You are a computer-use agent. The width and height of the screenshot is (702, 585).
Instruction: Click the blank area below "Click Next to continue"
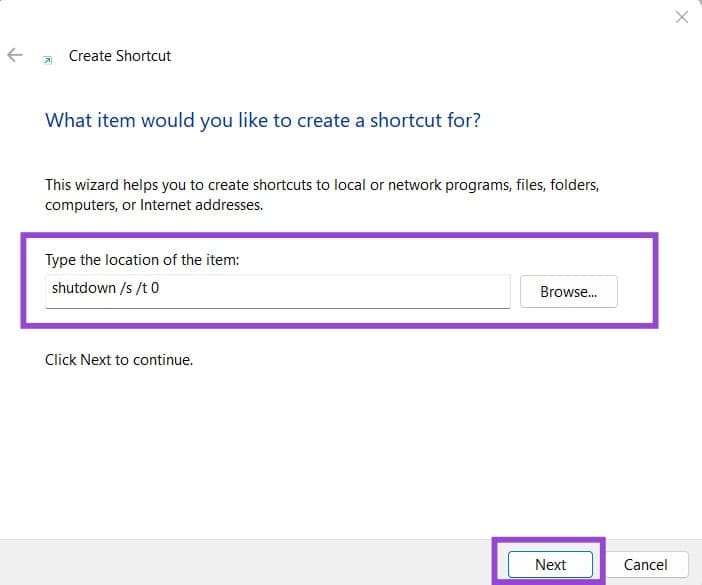[x=300, y=450]
